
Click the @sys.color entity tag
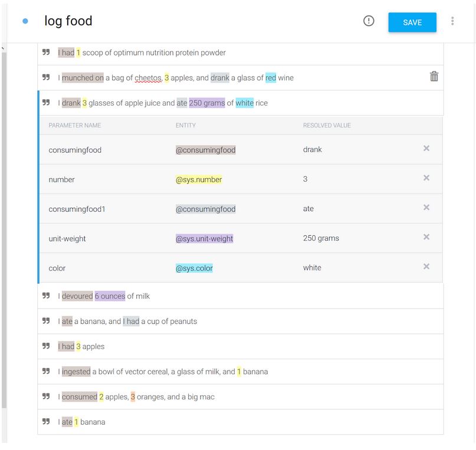194,268
